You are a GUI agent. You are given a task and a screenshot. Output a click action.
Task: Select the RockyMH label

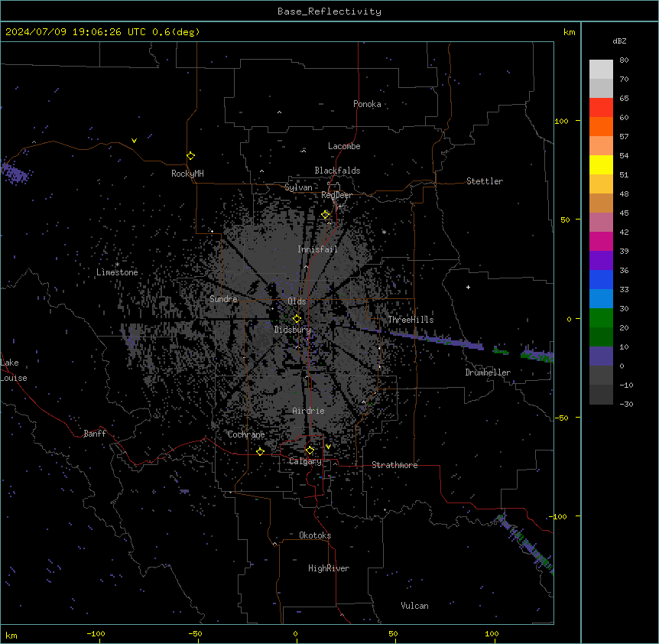187,174
